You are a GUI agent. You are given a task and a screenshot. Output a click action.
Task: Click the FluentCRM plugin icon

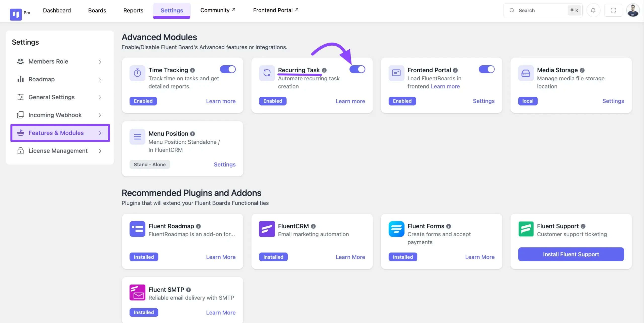[267, 229]
